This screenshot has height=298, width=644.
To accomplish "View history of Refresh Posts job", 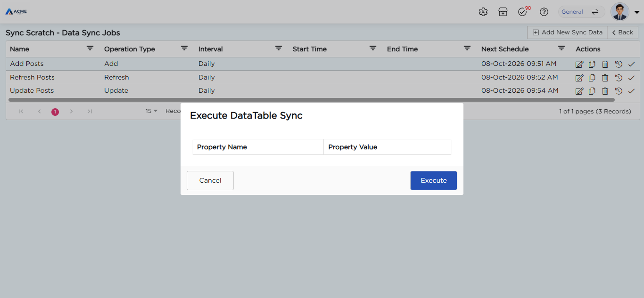I will (x=619, y=78).
